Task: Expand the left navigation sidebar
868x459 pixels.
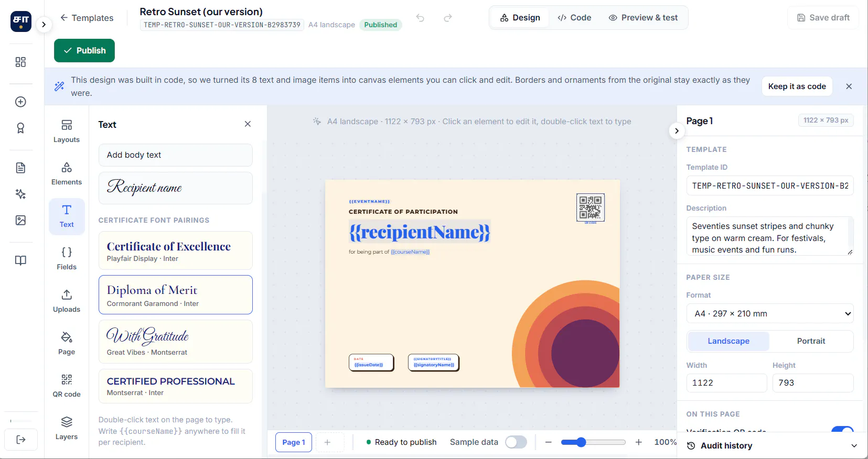Action: [44, 24]
